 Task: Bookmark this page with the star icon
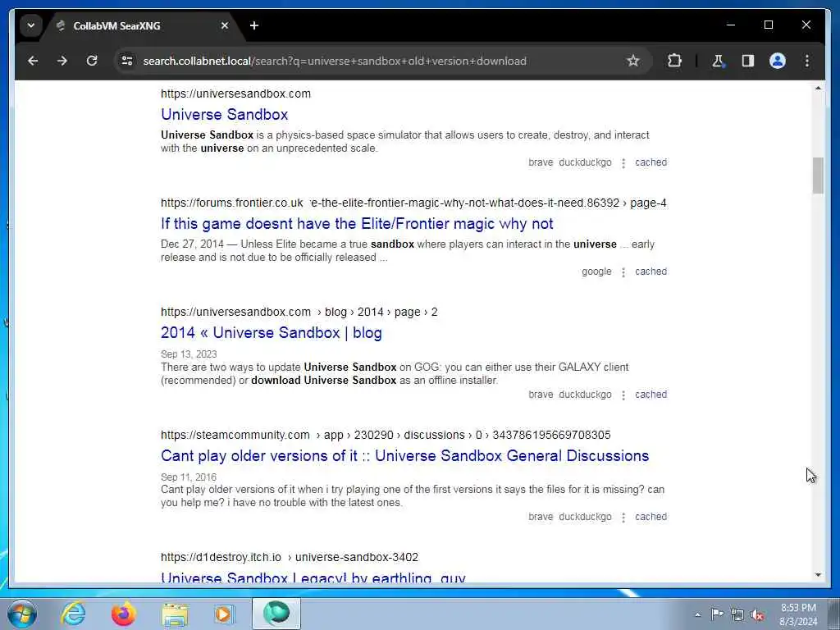pyautogui.click(x=632, y=61)
